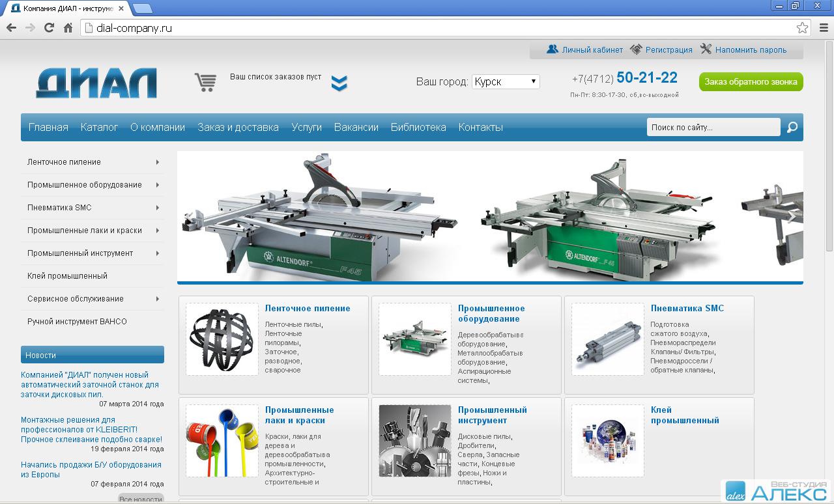This screenshot has width=834, height=504.
Task: Click the ДИАЛ company logo
Action: coord(96,83)
